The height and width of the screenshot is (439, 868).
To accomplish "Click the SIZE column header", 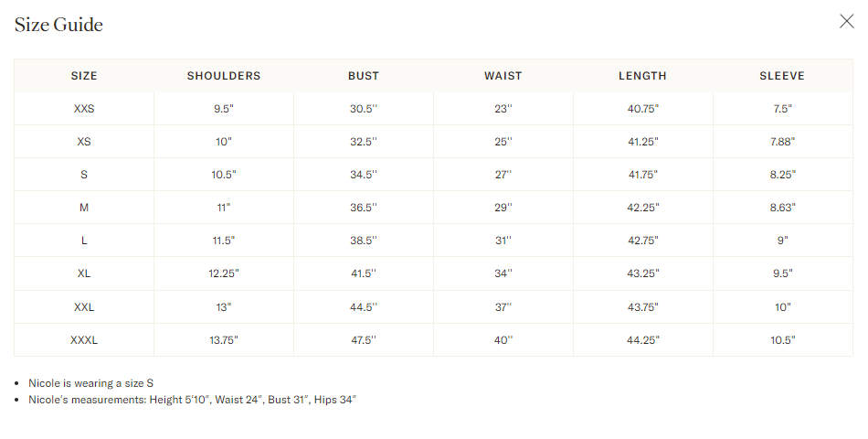I will (x=84, y=76).
